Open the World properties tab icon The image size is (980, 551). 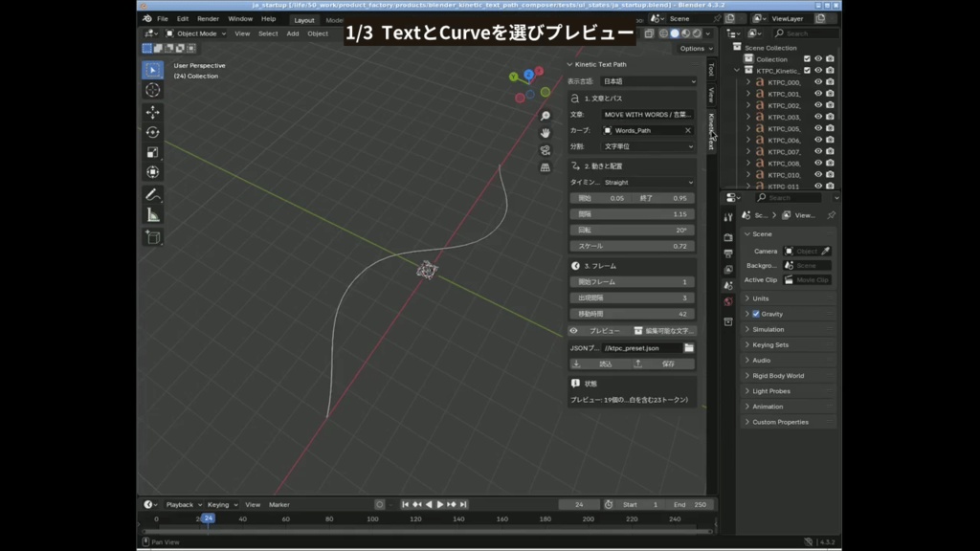[728, 301]
